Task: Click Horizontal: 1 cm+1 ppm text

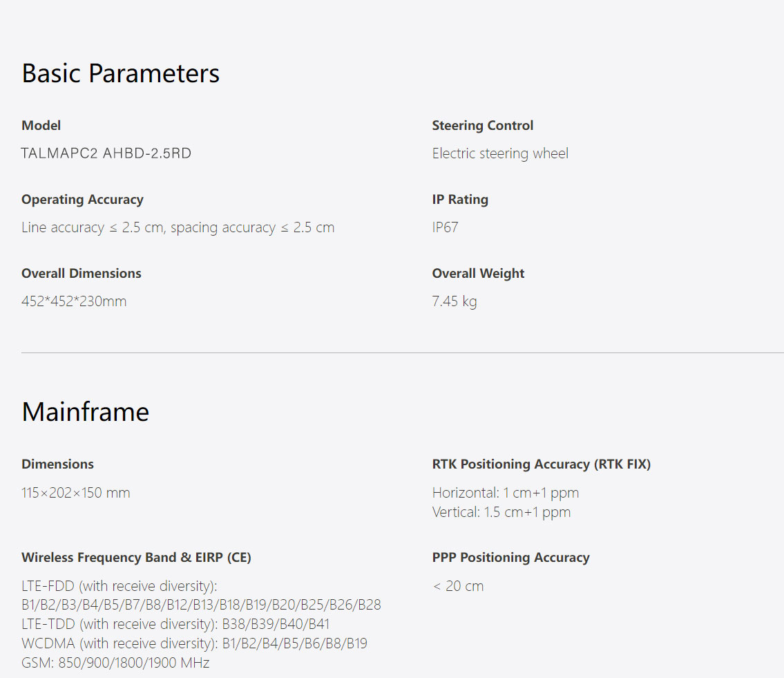Action: point(506,493)
